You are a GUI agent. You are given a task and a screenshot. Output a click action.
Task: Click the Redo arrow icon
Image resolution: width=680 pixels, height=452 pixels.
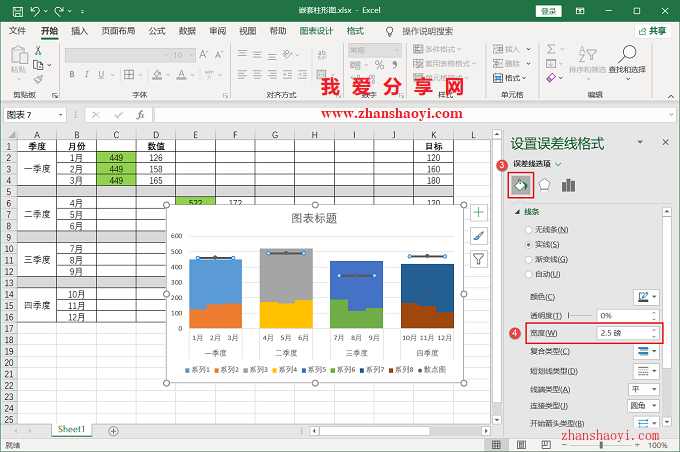point(59,11)
